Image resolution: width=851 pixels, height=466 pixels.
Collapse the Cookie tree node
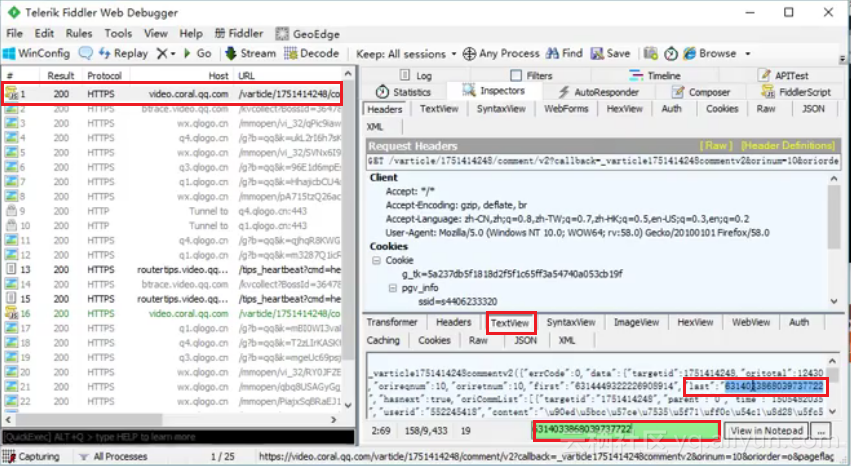[376, 260]
